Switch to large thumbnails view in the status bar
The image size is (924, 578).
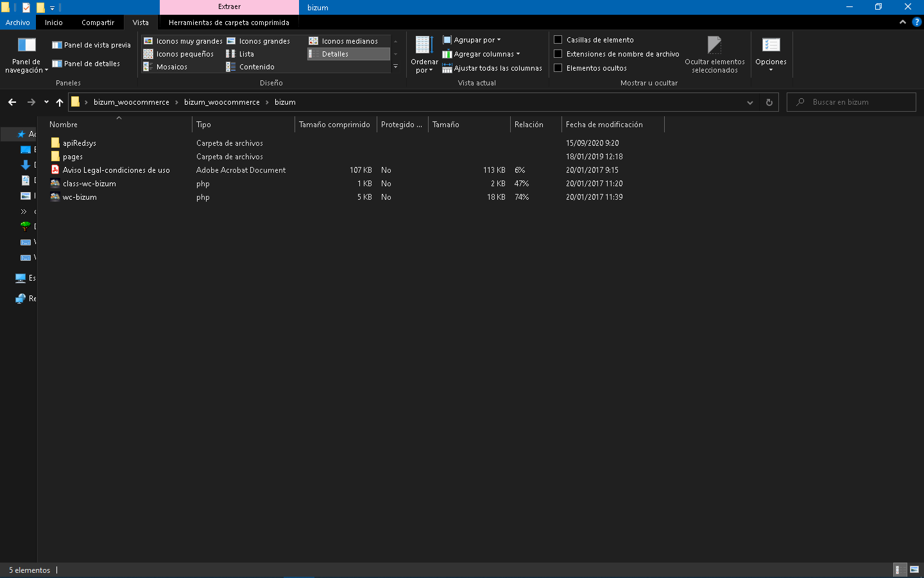pyautogui.click(x=914, y=570)
